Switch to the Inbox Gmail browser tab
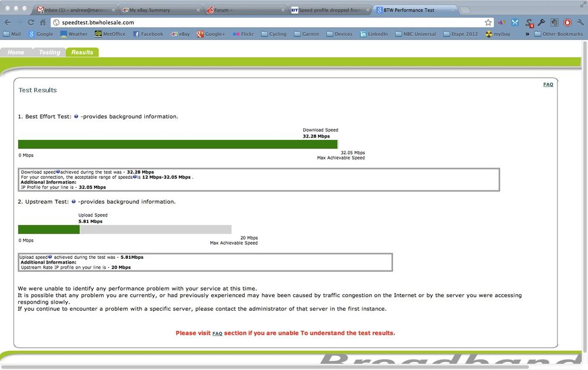The height and width of the screenshot is (370, 588). 74,10
